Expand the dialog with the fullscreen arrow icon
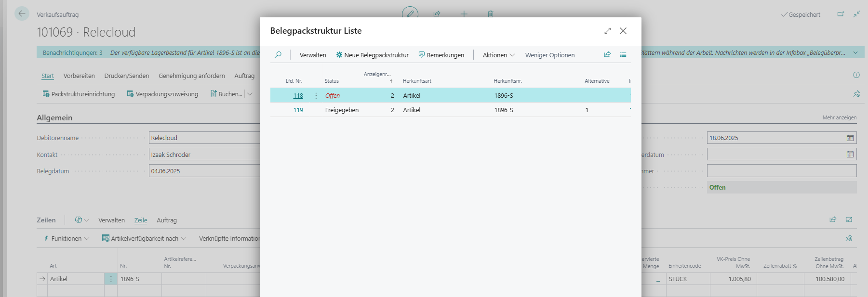The height and width of the screenshot is (297, 868). (x=607, y=31)
